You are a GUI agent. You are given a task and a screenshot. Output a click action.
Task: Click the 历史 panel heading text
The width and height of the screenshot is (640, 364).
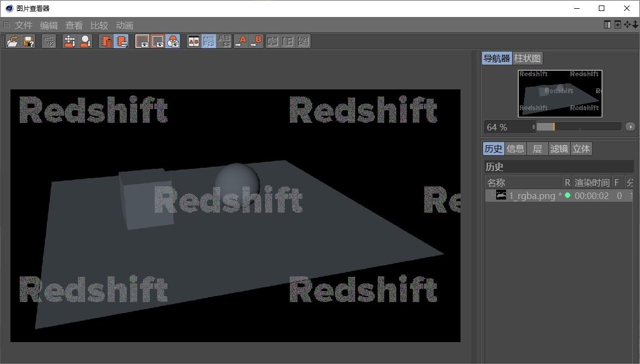(x=495, y=167)
